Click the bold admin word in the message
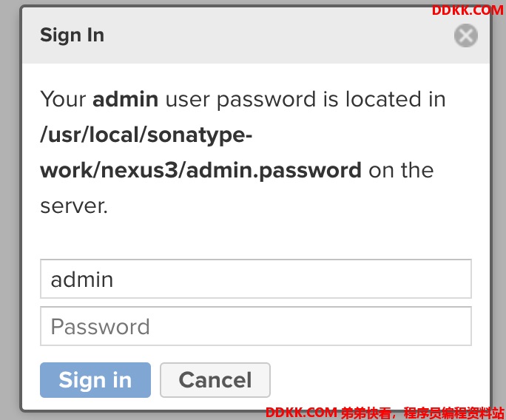This screenshot has width=506, height=420. click(x=125, y=98)
